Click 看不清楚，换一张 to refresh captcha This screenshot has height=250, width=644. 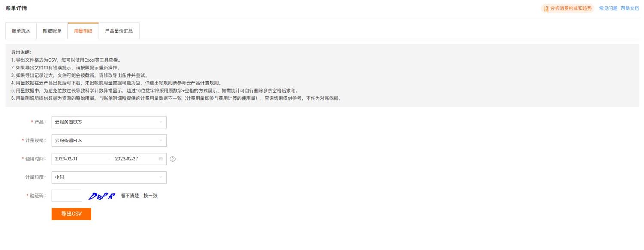coord(139,196)
